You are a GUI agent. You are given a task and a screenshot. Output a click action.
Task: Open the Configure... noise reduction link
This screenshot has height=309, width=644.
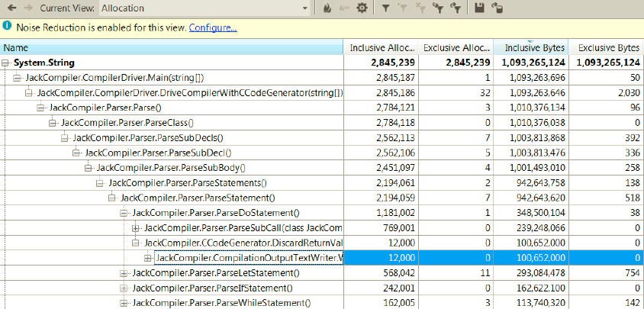pos(213,27)
